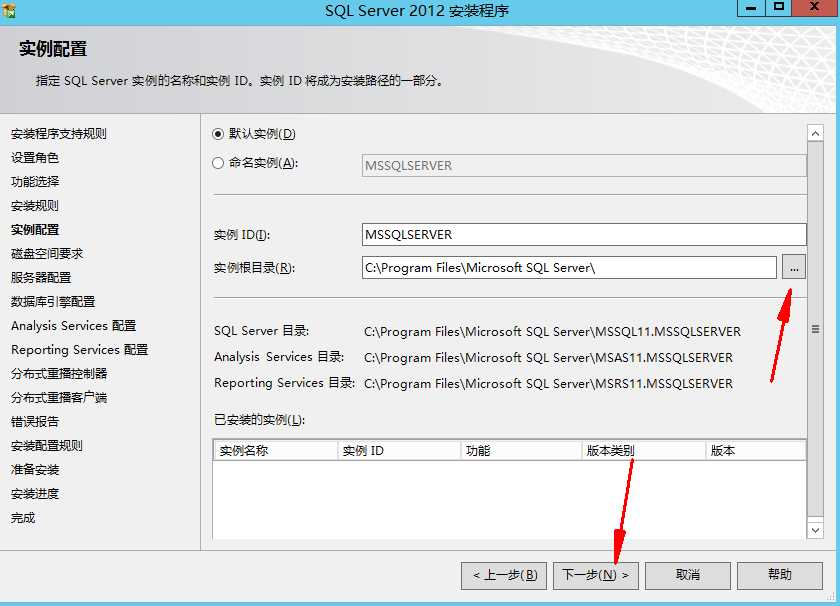Select 准备安装 step in sidebar

point(35,470)
